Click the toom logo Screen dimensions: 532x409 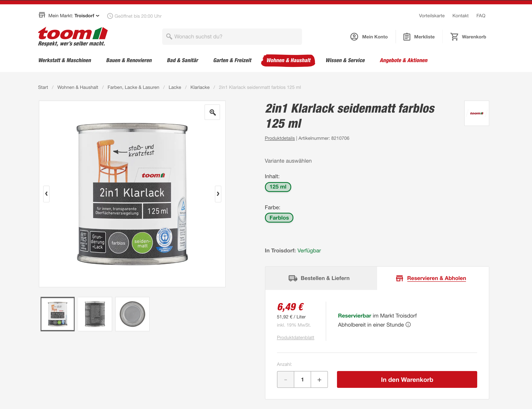click(x=73, y=36)
